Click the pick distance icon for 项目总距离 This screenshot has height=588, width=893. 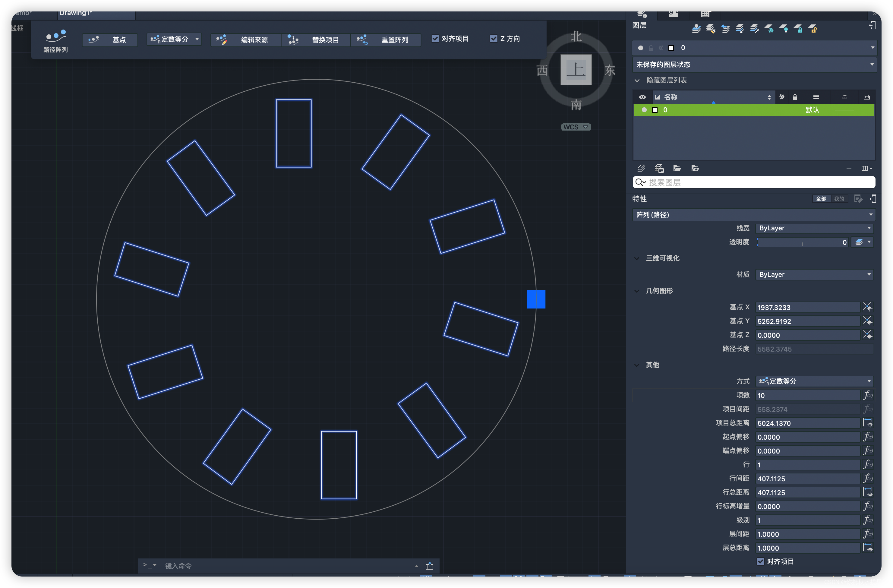[867, 423]
